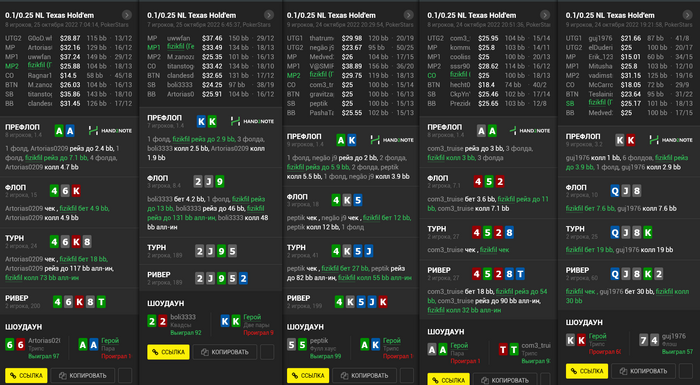Click square button beside КОПИРОВАТЬ in Artorias hand

tap(125, 376)
